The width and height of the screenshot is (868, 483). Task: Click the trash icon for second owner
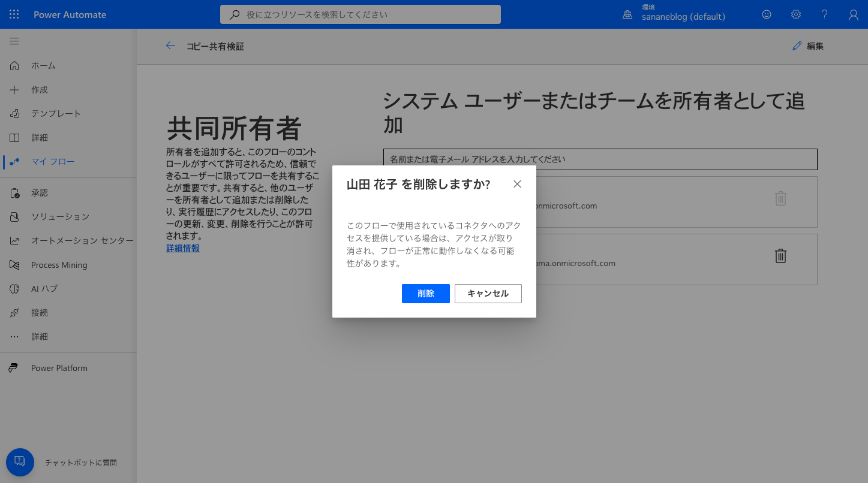780,256
